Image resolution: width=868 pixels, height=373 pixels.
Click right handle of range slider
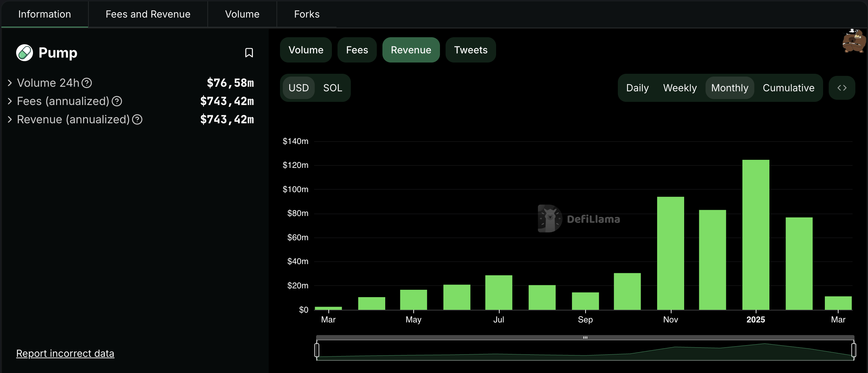point(854,350)
